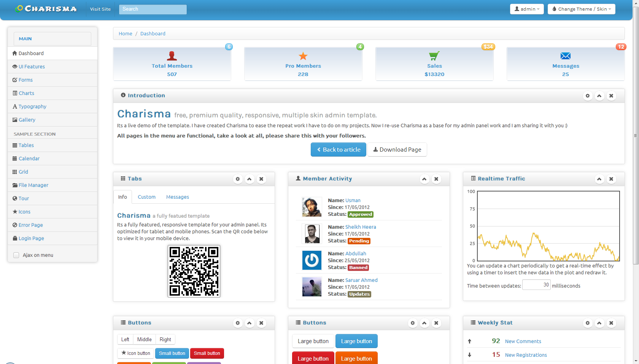Image resolution: width=639 pixels, height=364 pixels.
Task: Open UI Features in sidebar
Action: click(52, 66)
